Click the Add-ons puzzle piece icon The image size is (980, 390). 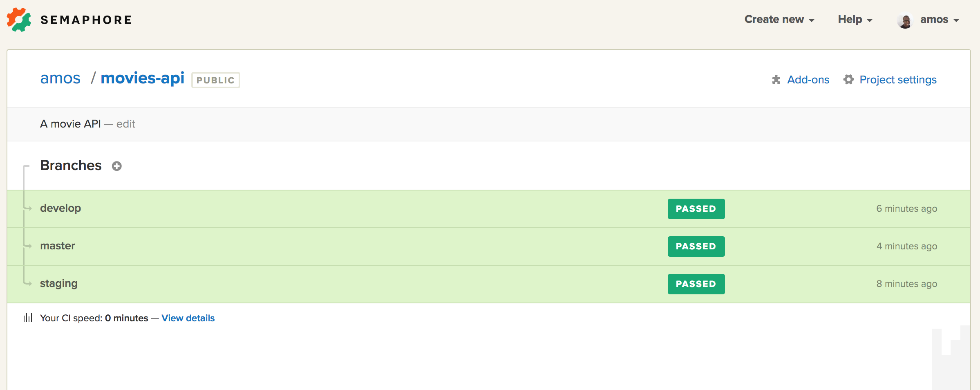(x=776, y=80)
